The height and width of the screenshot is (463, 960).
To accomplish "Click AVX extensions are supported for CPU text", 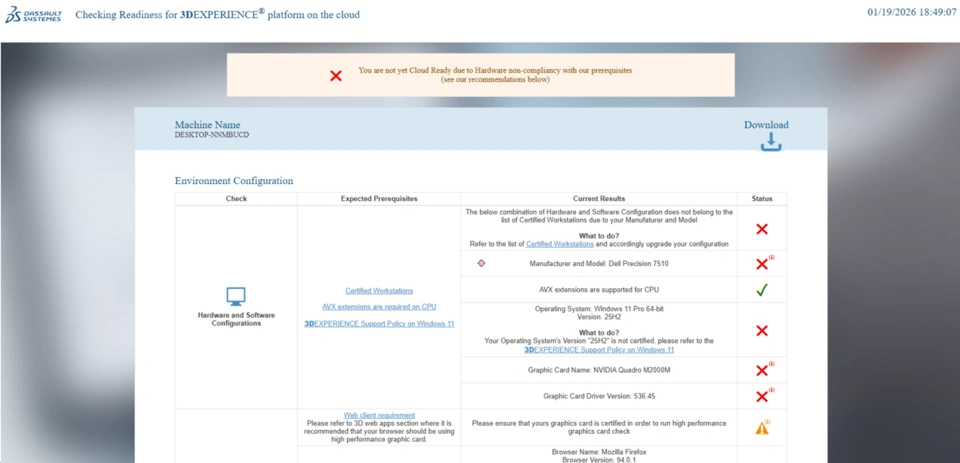I will [x=599, y=290].
